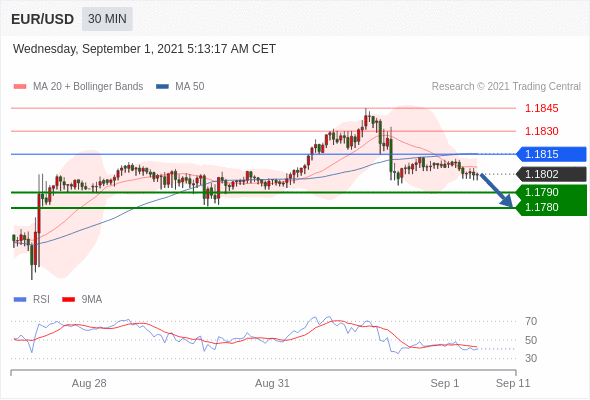The width and height of the screenshot is (590, 400).
Task: Click the EUR/USD pair title
Action: (43, 19)
